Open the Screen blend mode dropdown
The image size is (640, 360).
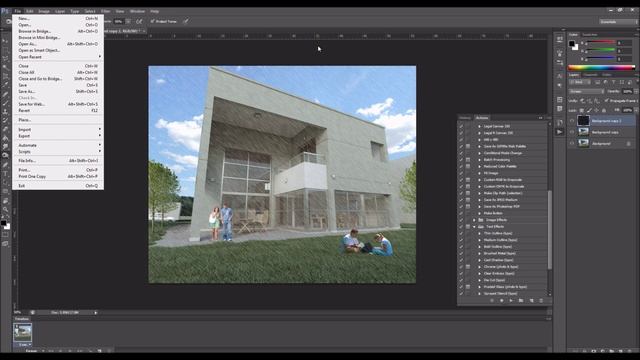click(x=586, y=91)
